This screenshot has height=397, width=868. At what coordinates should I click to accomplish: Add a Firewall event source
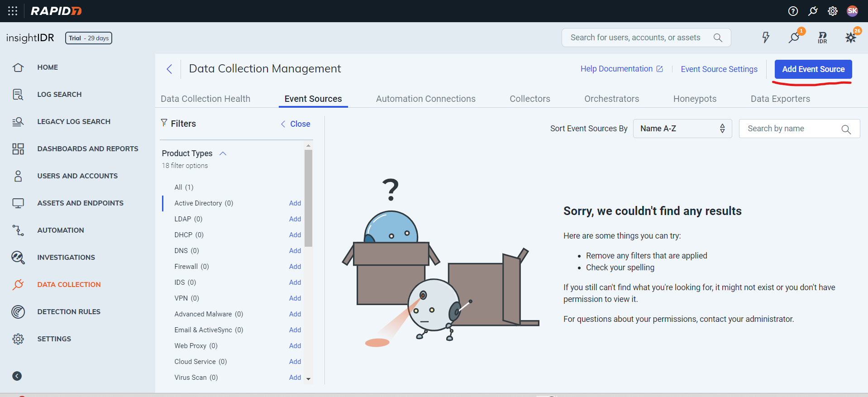(295, 267)
